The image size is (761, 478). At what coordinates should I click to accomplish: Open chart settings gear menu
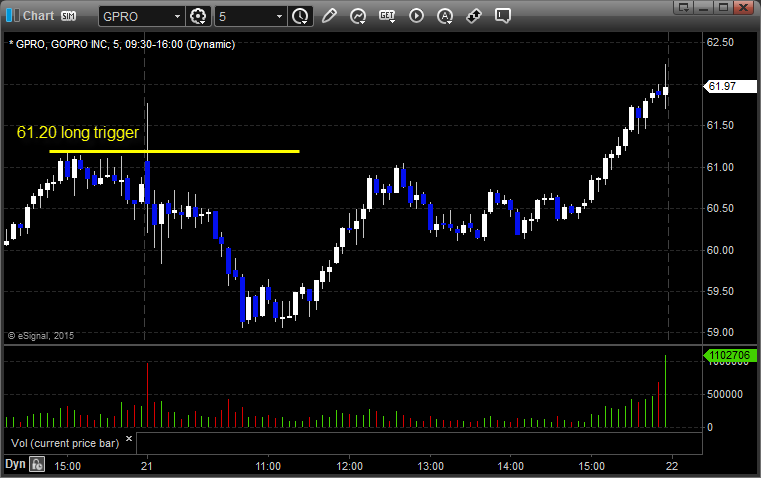pos(198,16)
